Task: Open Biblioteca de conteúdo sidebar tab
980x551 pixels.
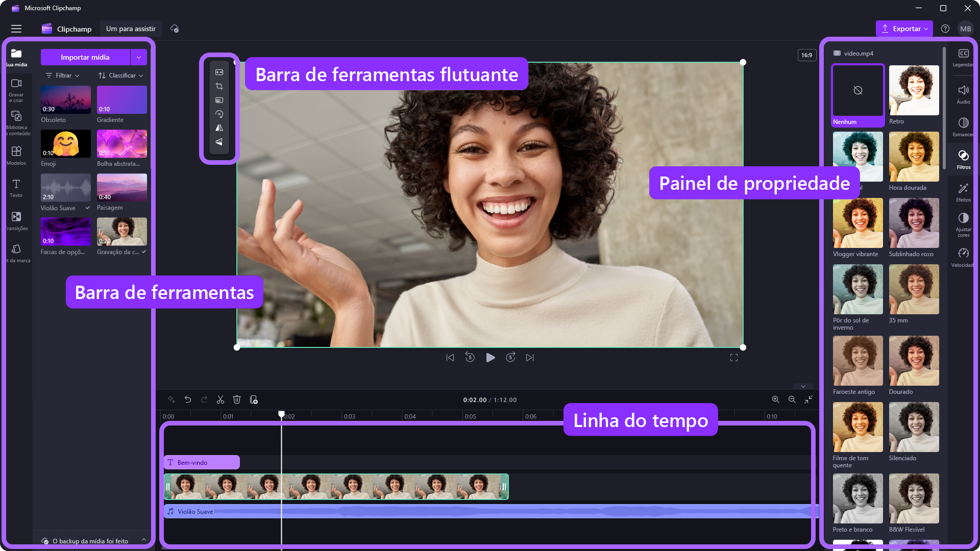Action: (x=16, y=123)
